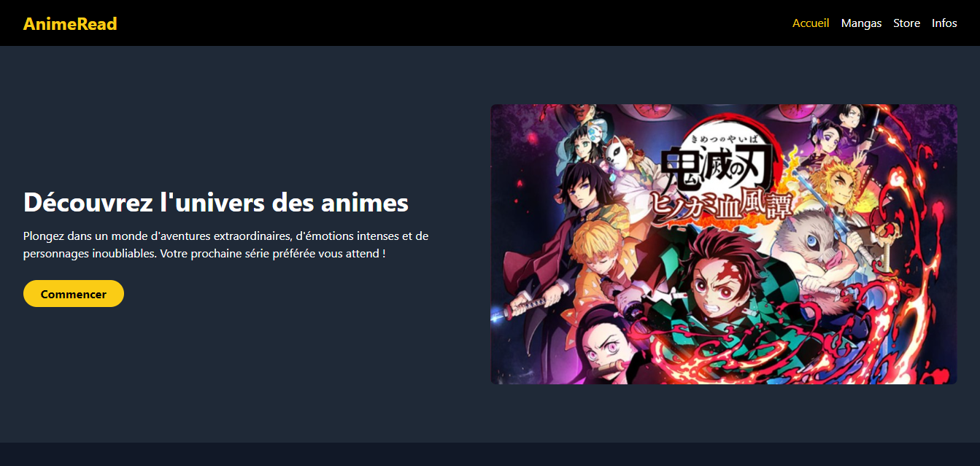Click the yellow Commencer button
Screen dimensions: 980x466
pos(74,294)
